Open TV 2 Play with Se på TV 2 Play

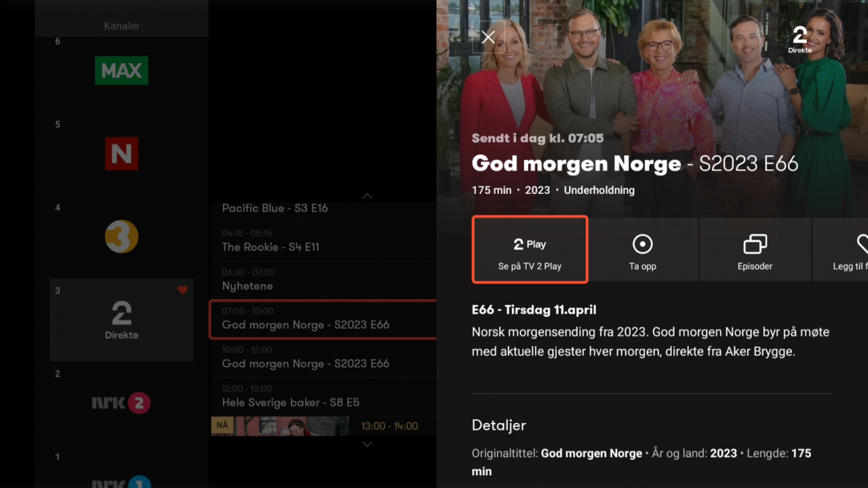pyautogui.click(x=530, y=249)
